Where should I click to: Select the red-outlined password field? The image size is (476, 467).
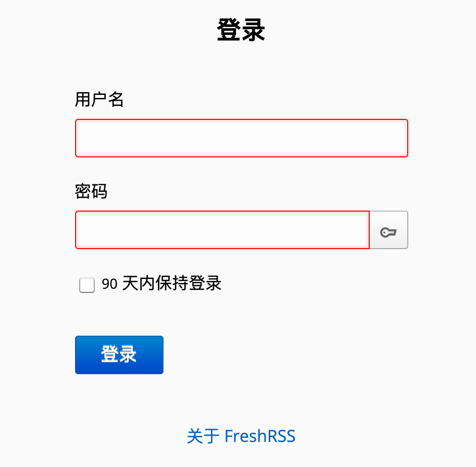tap(222, 230)
